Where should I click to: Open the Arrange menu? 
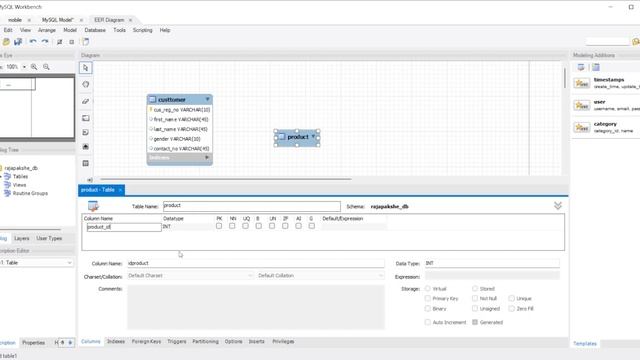pyautogui.click(x=47, y=30)
